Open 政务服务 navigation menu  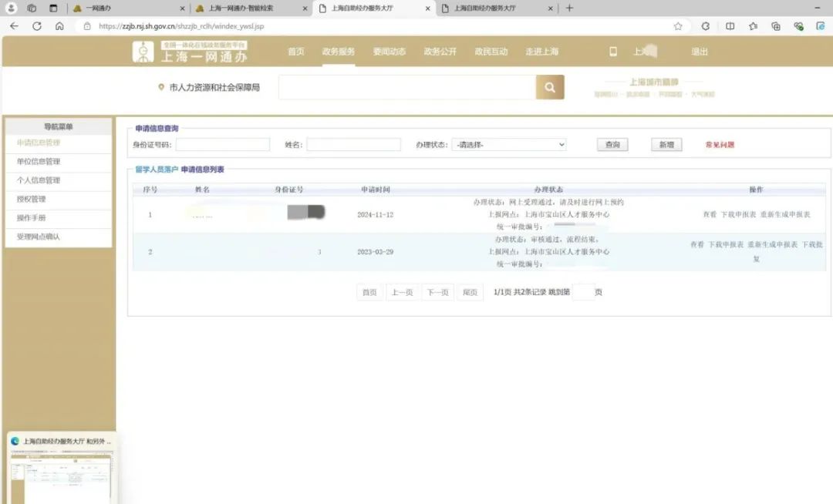click(x=339, y=52)
